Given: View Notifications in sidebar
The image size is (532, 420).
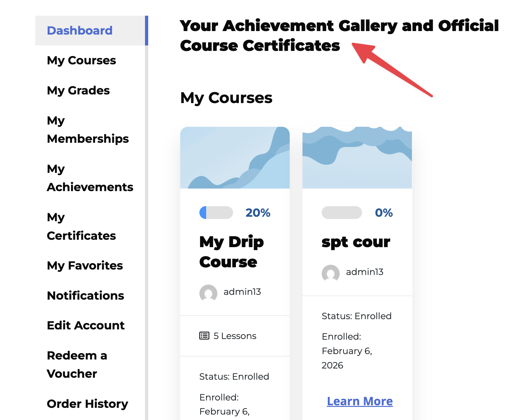Looking at the screenshot, I should (x=85, y=296).
